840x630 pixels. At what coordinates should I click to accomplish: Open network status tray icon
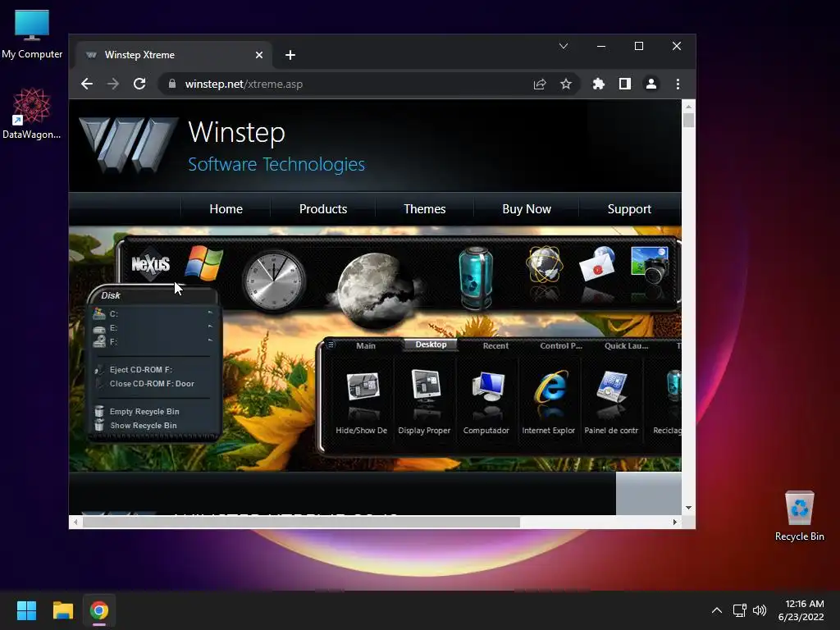tap(740, 610)
